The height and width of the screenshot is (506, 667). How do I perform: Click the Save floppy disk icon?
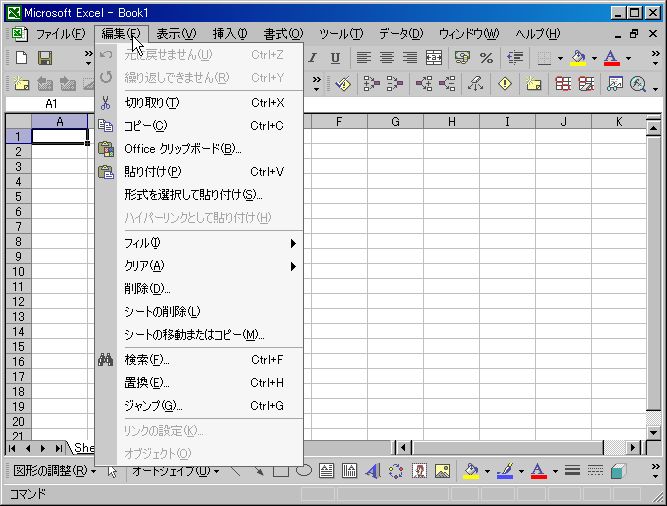point(45,57)
